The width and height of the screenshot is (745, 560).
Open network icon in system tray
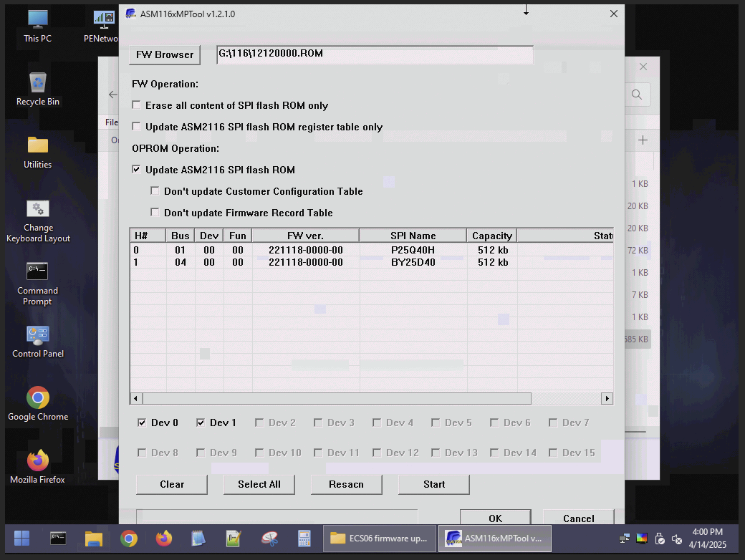coord(625,538)
